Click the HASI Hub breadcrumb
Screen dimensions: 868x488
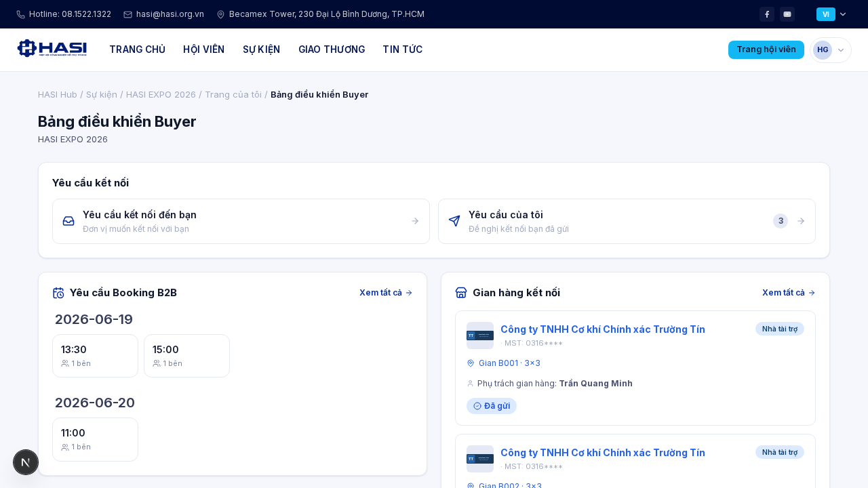tap(58, 94)
